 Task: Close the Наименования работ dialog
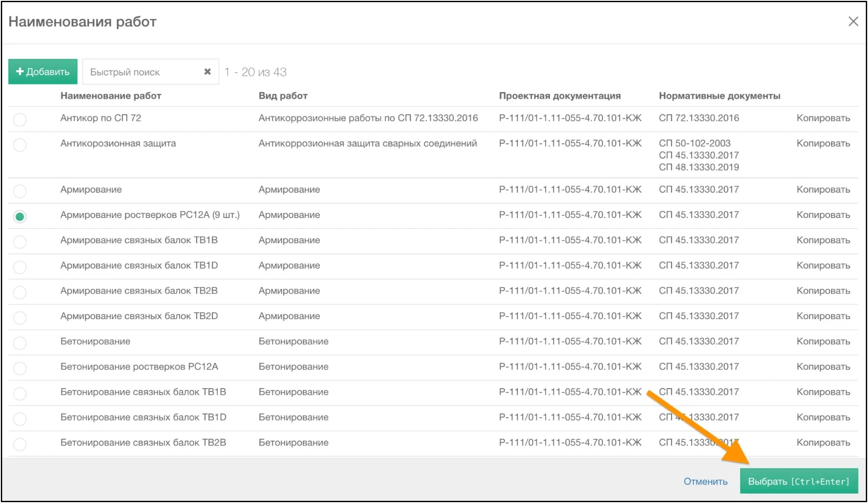click(853, 22)
